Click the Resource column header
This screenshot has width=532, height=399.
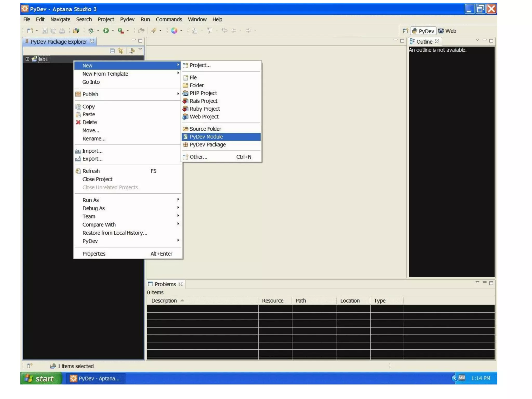pyautogui.click(x=275, y=301)
